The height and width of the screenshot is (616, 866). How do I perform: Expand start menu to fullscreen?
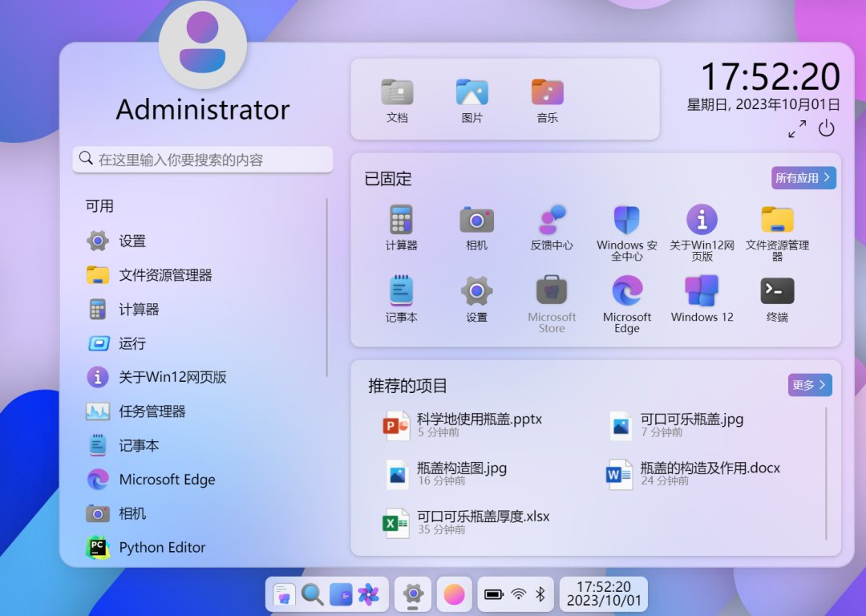pyautogui.click(x=797, y=128)
